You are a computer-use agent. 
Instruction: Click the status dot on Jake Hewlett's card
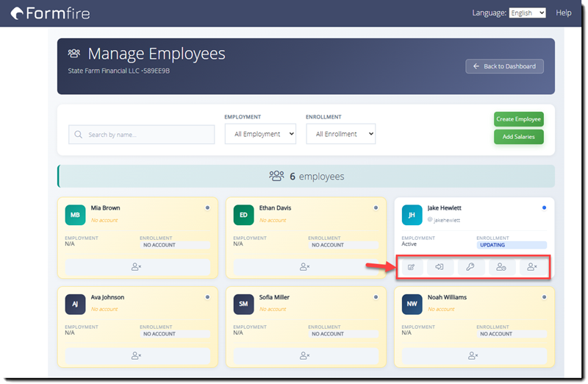(544, 208)
